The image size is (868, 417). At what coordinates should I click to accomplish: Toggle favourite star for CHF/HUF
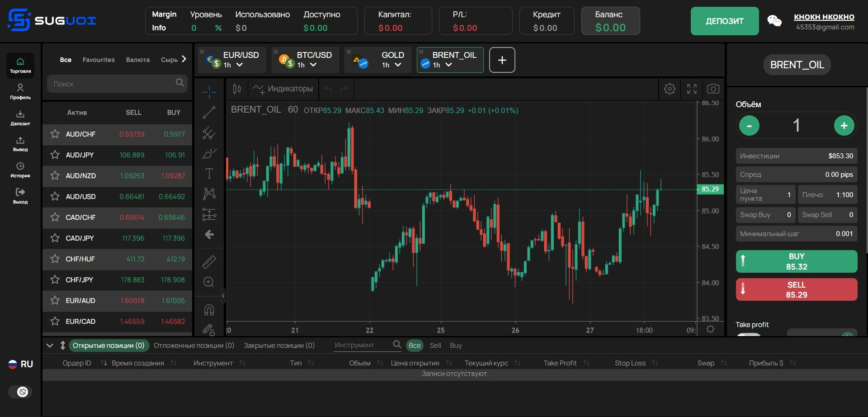[x=55, y=259]
